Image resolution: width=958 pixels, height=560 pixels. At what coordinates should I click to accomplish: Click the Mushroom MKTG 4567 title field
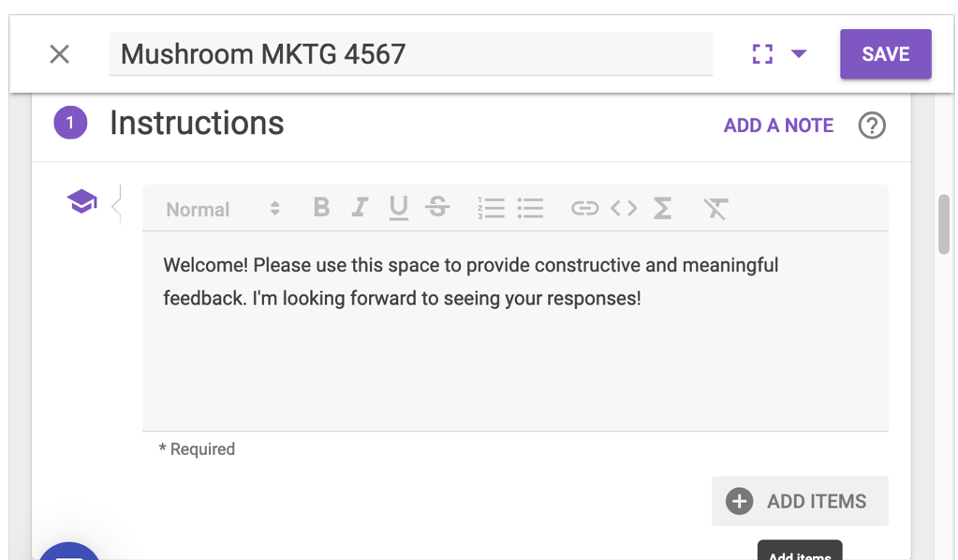pos(410,53)
